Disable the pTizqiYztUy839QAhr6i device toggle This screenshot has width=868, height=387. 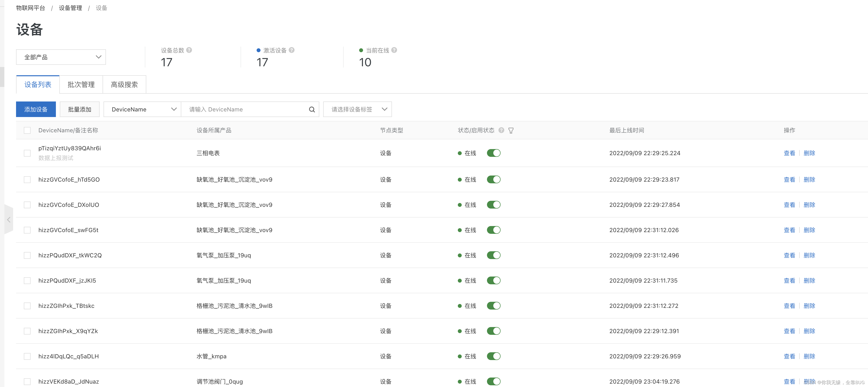tap(494, 153)
